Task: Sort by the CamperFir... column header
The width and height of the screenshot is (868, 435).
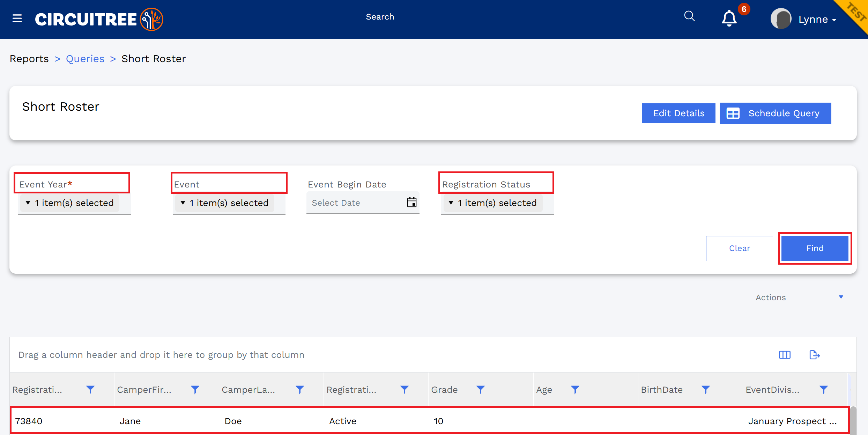Action: [144, 390]
